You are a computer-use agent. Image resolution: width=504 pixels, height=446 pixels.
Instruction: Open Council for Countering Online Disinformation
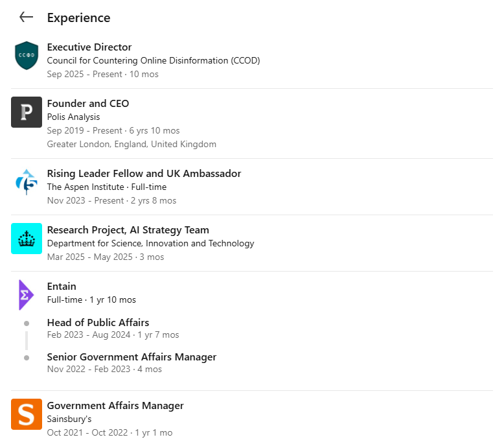pos(154,60)
